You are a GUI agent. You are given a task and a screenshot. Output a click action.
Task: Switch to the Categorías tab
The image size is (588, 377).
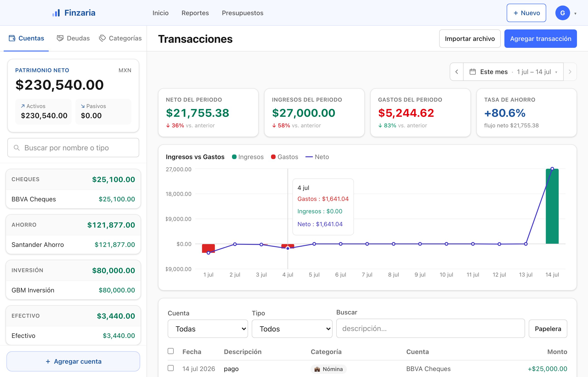point(120,38)
